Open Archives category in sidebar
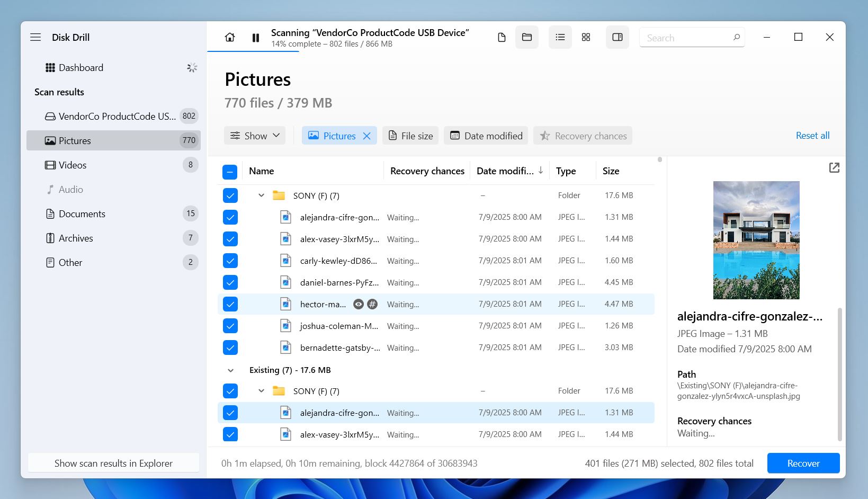 click(113, 238)
